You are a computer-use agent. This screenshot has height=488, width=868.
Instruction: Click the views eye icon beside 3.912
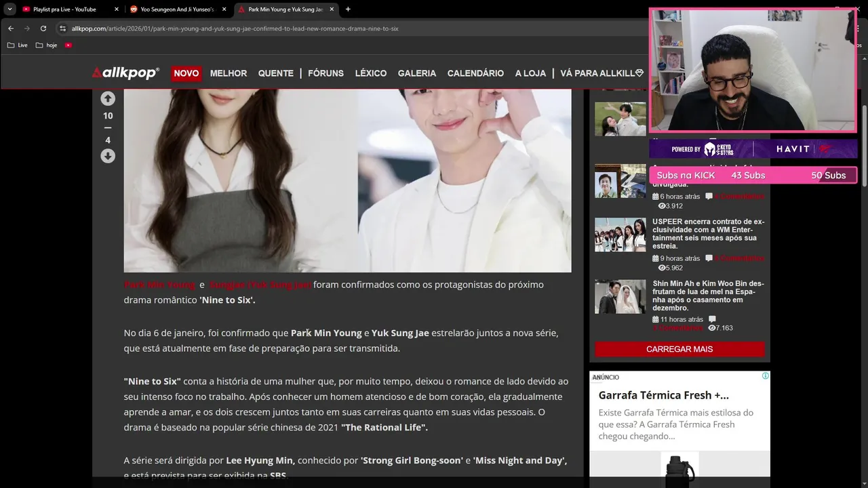[x=662, y=206]
